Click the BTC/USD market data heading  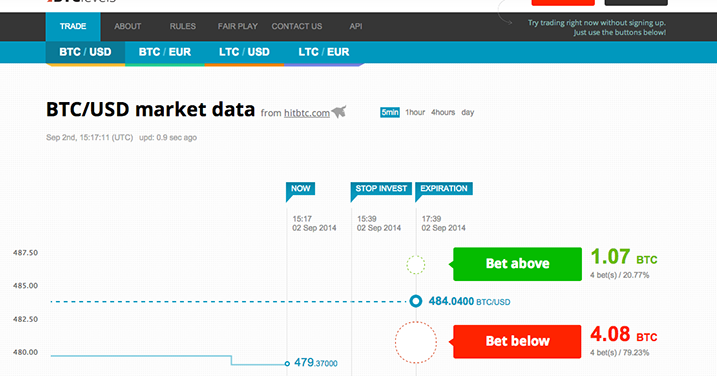point(150,110)
